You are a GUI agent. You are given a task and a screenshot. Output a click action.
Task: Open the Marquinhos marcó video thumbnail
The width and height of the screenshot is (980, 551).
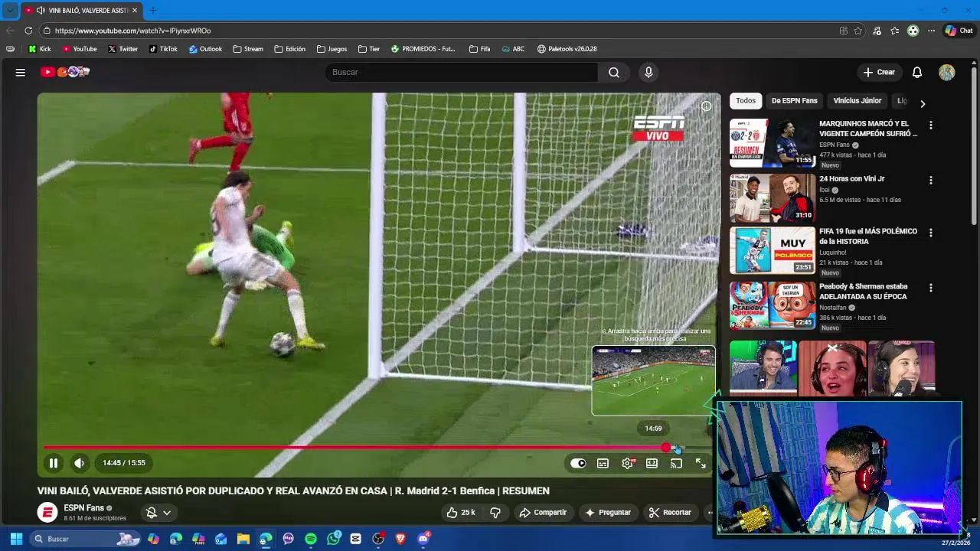[773, 143]
